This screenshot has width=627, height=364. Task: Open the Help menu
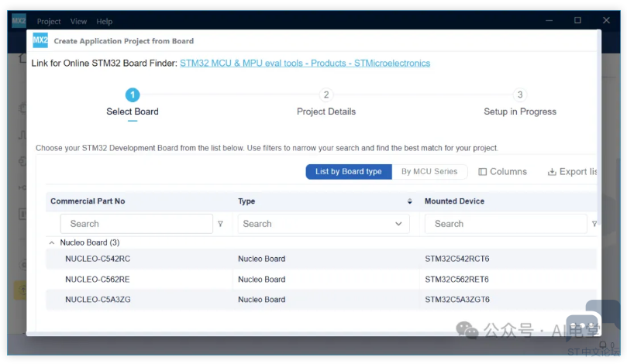105,22
